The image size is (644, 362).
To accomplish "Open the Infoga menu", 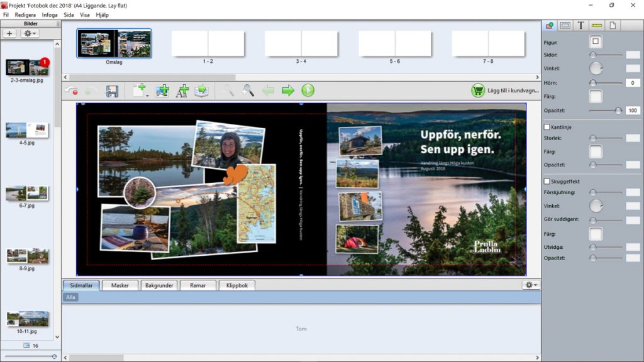I will tap(50, 15).
